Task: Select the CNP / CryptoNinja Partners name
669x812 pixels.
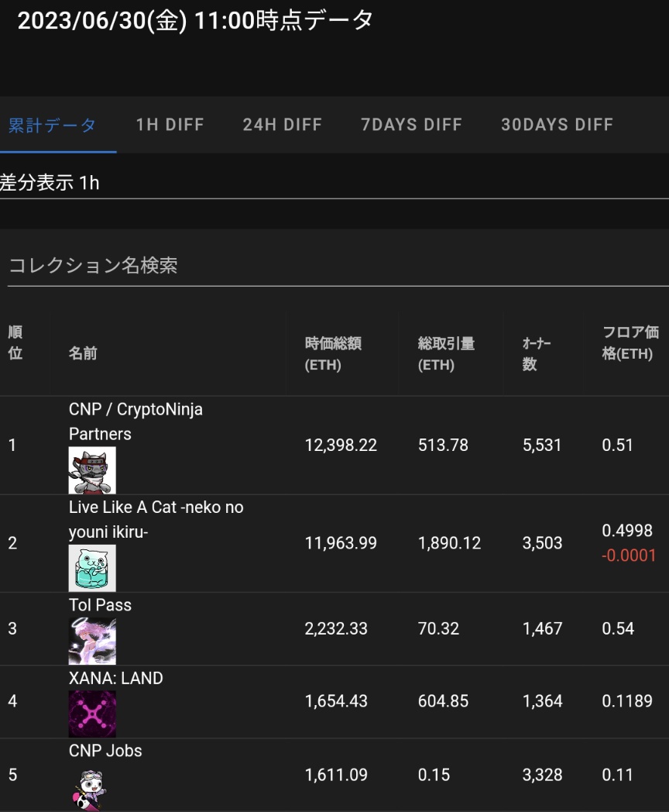Action: [x=136, y=421]
